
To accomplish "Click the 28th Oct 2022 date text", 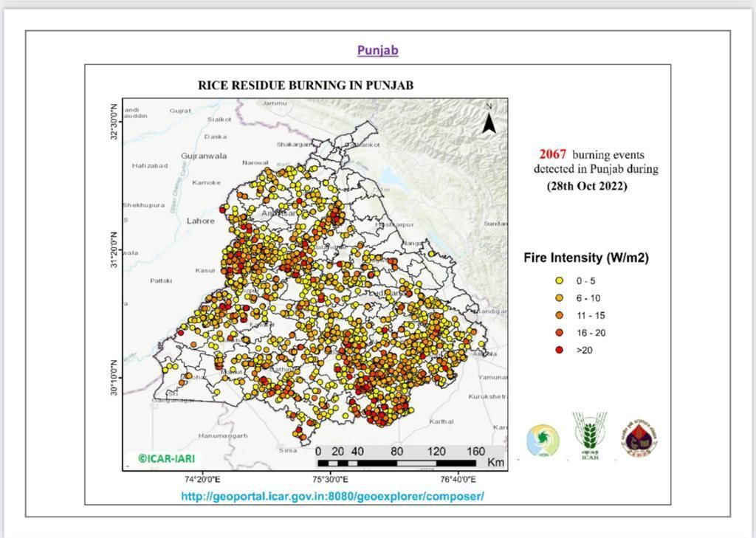I will point(587,186).
